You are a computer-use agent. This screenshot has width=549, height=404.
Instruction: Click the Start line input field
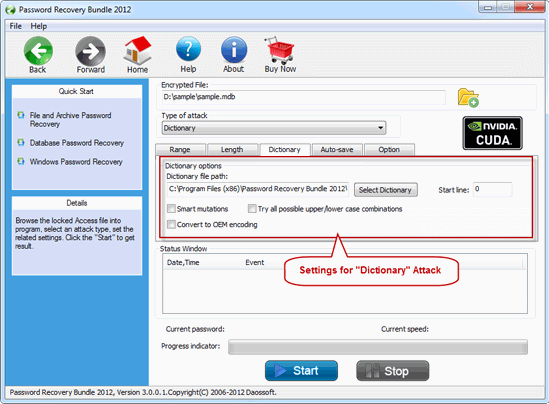point(492,189)
